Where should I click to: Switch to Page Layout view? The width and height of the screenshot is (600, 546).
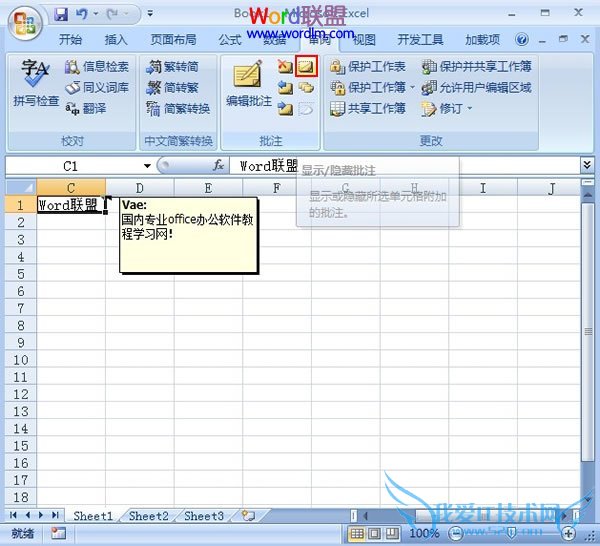[375, 533]
